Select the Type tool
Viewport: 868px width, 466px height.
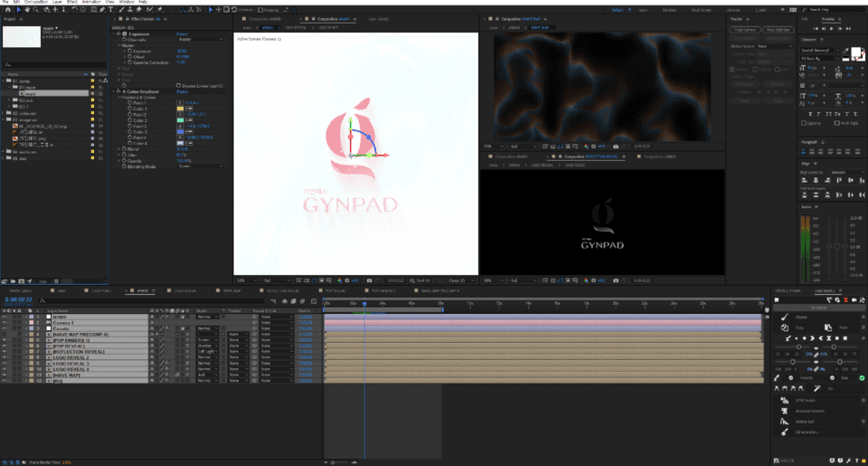pos(111,9)
